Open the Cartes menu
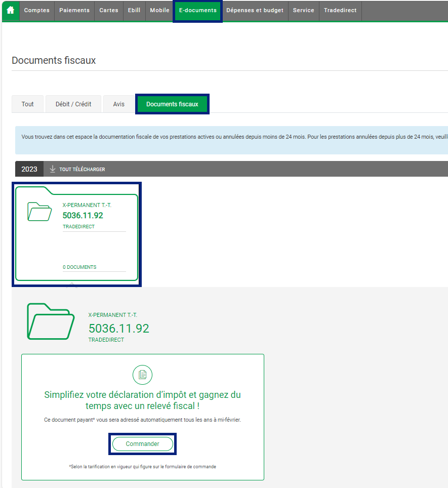 pos(109,10)
